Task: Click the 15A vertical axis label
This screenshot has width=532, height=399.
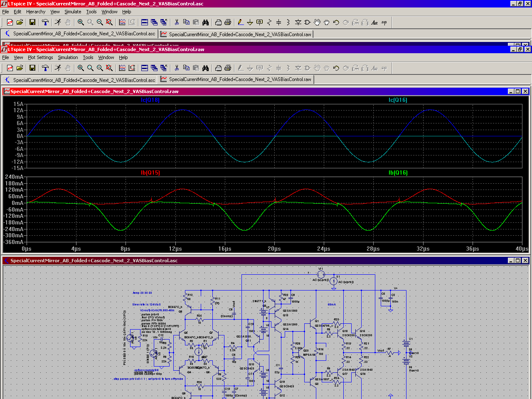Action: (x=18, y=104)
